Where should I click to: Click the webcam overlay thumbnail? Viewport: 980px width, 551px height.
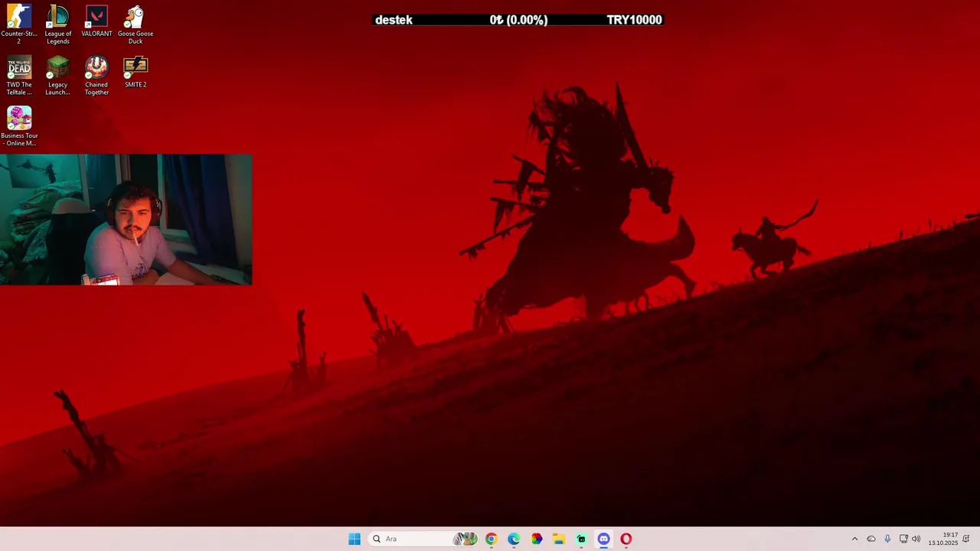pos(126,220)
